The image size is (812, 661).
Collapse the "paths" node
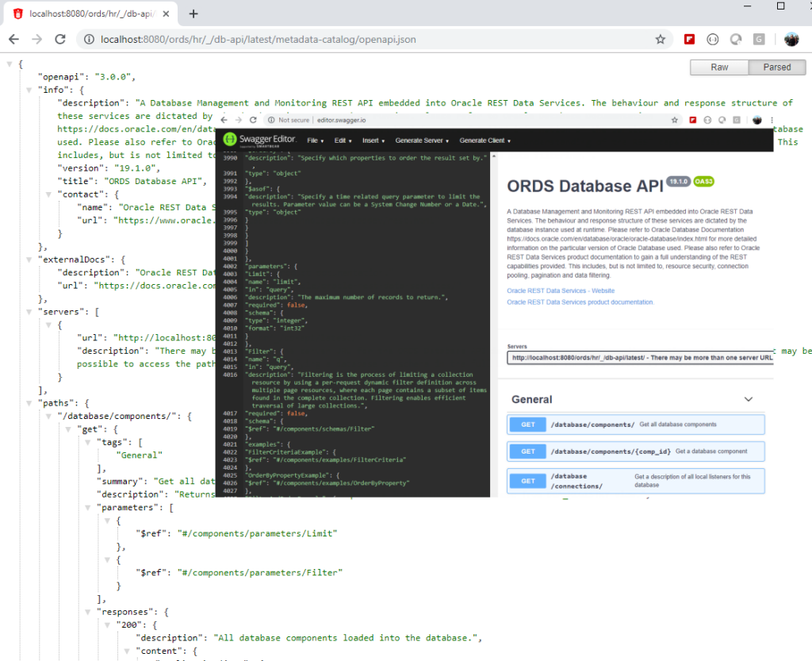[29, 404]
